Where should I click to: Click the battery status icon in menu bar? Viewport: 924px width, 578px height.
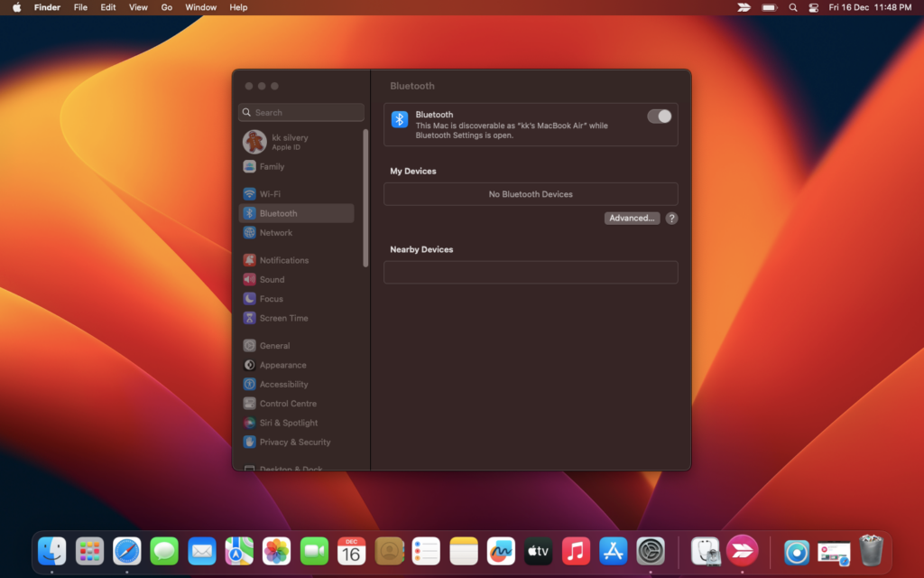point(769,7)
